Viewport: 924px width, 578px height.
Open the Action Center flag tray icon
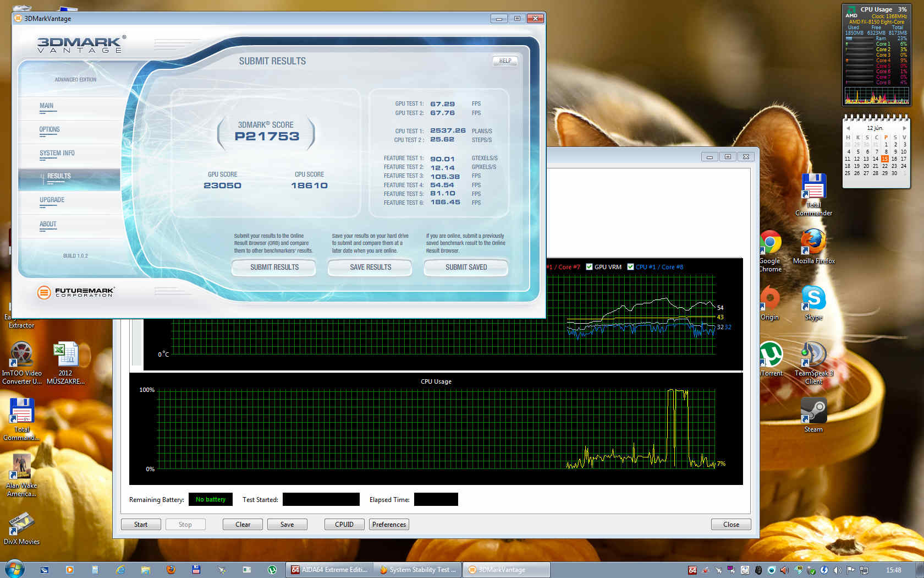click(851, 570)
